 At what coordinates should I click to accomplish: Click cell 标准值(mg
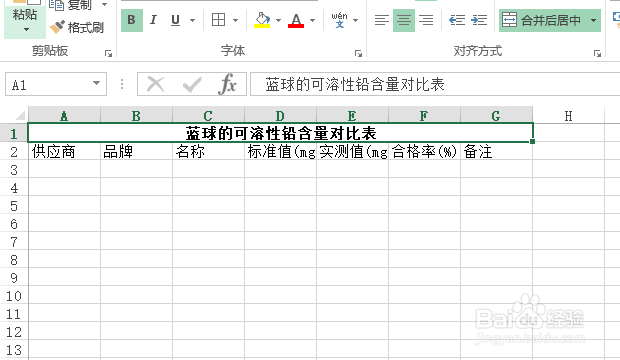click(x=280, y=152)
